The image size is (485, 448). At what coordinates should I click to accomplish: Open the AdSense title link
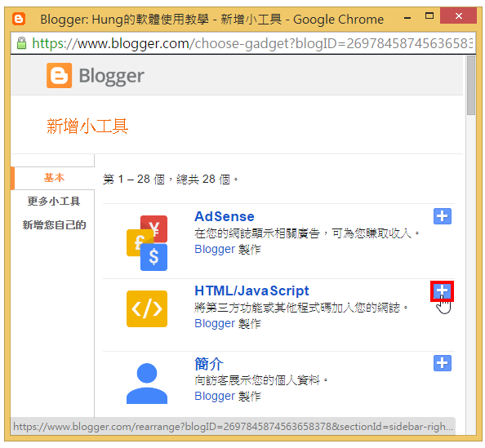point(225,216)
